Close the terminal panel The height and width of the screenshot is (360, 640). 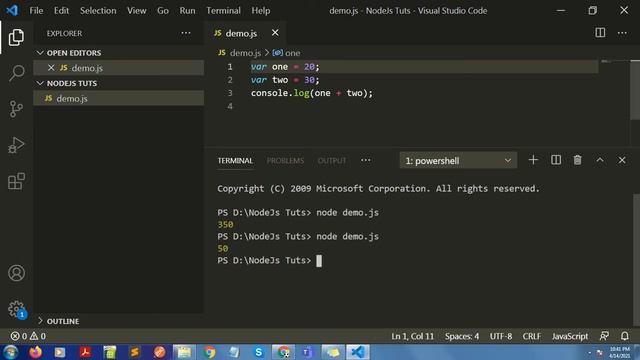(x=622, y=160)
